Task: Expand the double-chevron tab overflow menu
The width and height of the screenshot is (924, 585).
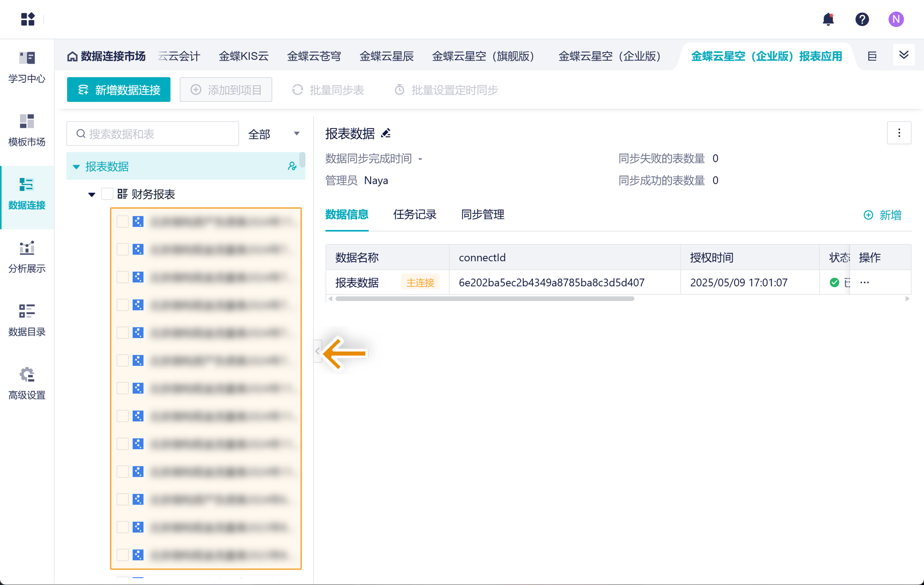Action: pos(904,55)
